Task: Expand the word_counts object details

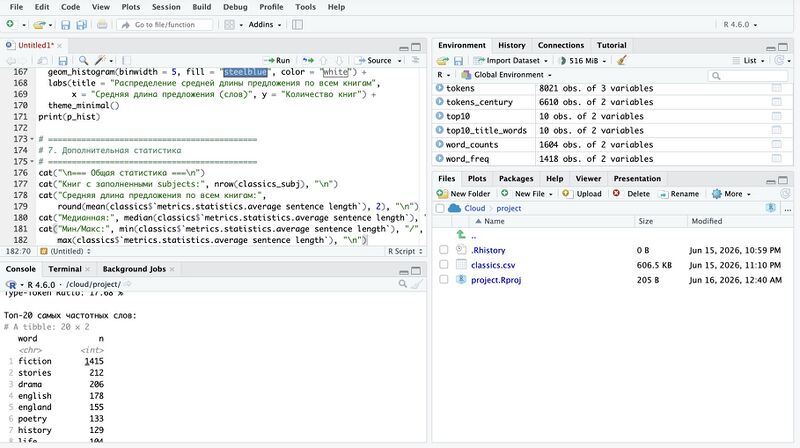Action: click(x=439, y=144)
